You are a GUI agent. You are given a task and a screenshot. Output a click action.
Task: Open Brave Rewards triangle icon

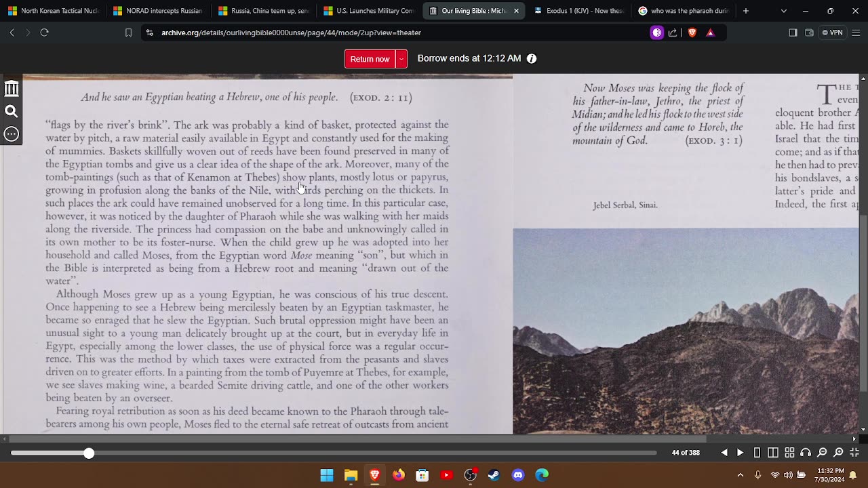point(710,33)
